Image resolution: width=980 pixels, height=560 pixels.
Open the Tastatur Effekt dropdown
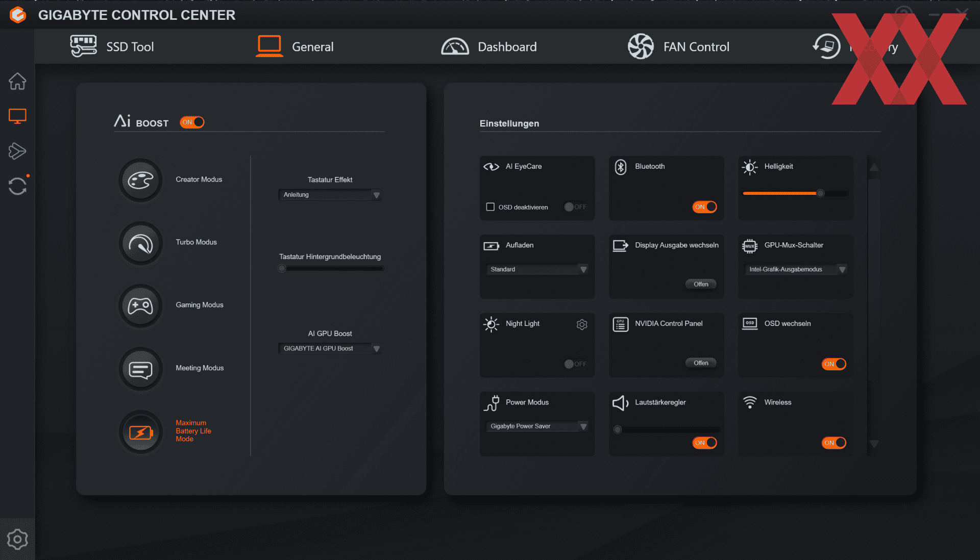[330, 195]
